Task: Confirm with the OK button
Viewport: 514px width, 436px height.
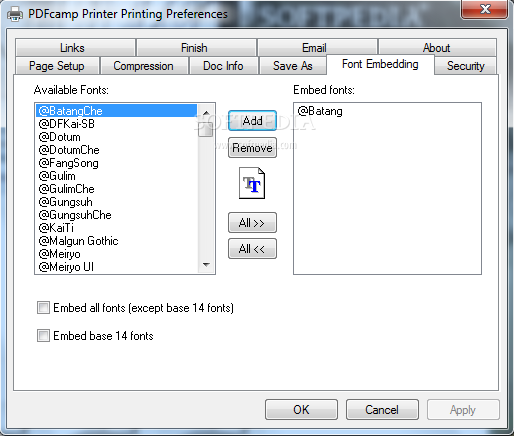Action: [x=301, y=409]
